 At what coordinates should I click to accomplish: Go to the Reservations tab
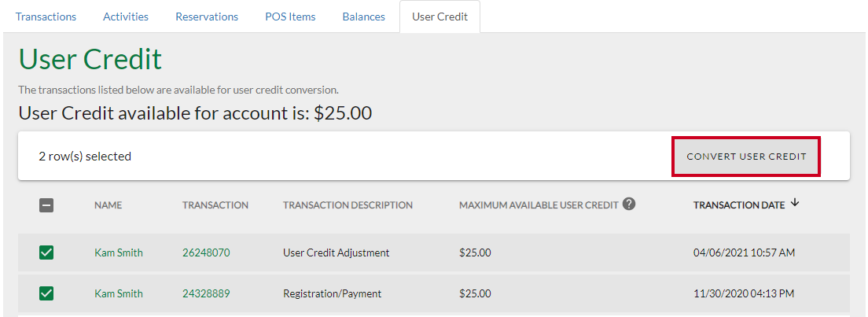(207, 17)
